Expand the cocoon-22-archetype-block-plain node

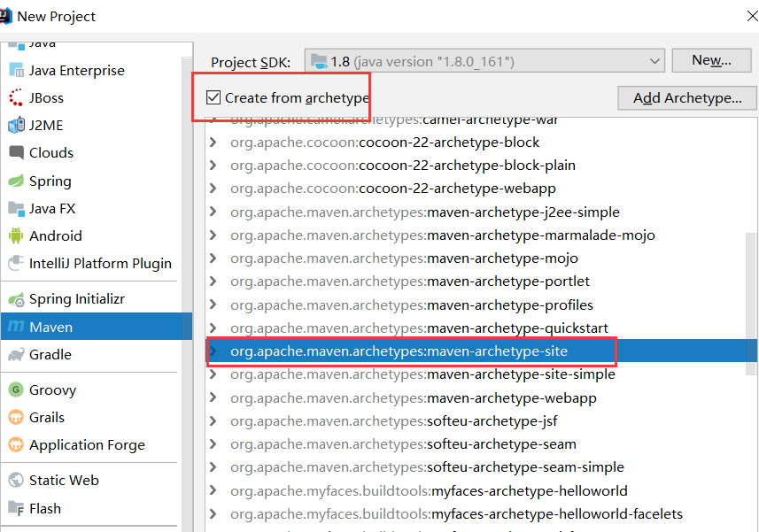point(213,165)
